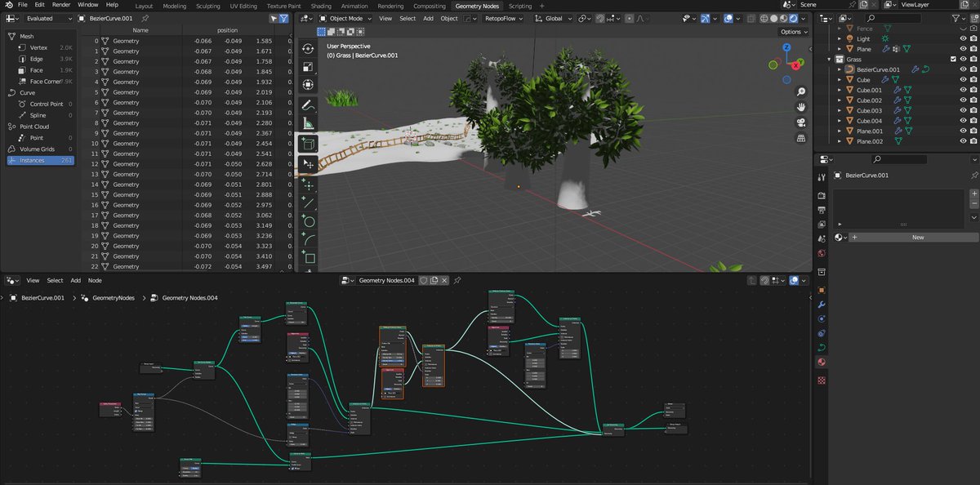This screenshot has height=485, width=980.
Task: Expand the viewport Options dropdown
Action: click(792, 32)
